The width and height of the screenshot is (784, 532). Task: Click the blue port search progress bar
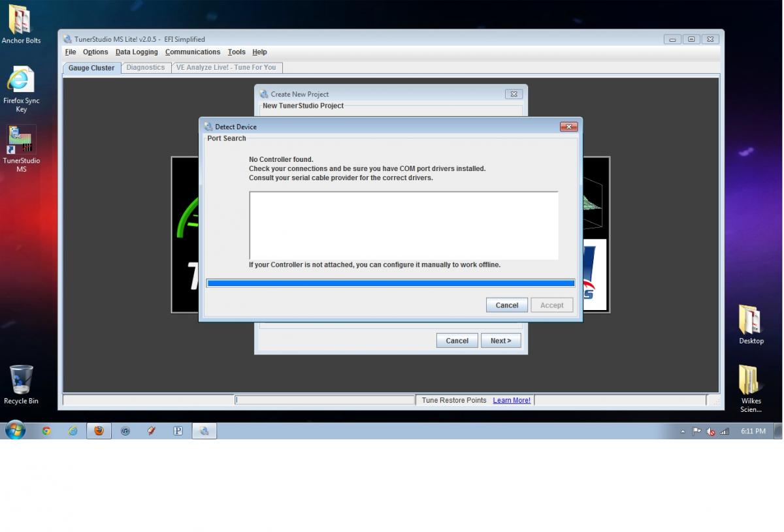click(x=391, y=283)
